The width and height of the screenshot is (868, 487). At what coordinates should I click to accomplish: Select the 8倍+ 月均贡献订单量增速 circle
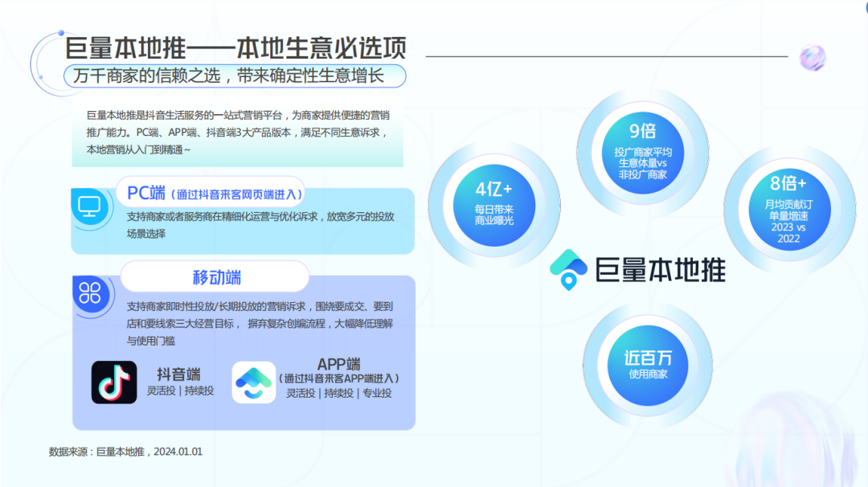(789, 209)
